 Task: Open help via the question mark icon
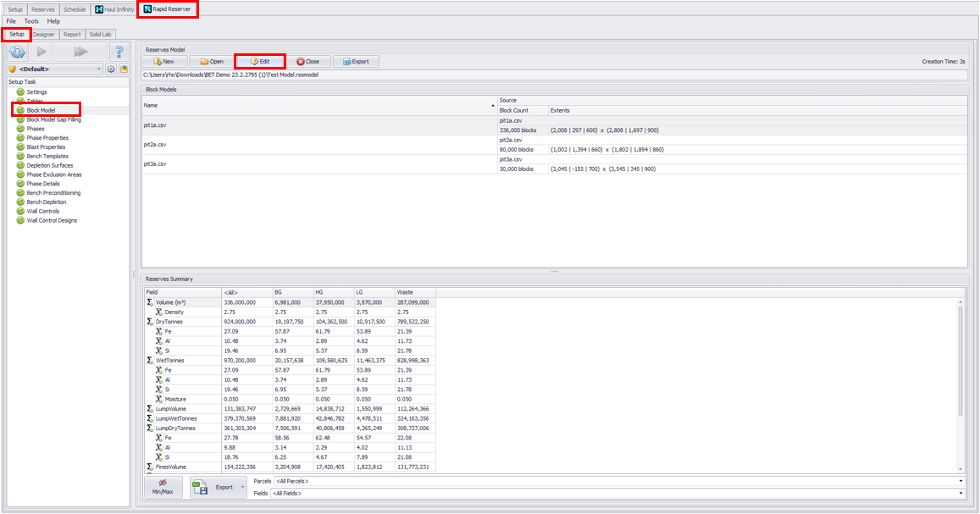119,51
